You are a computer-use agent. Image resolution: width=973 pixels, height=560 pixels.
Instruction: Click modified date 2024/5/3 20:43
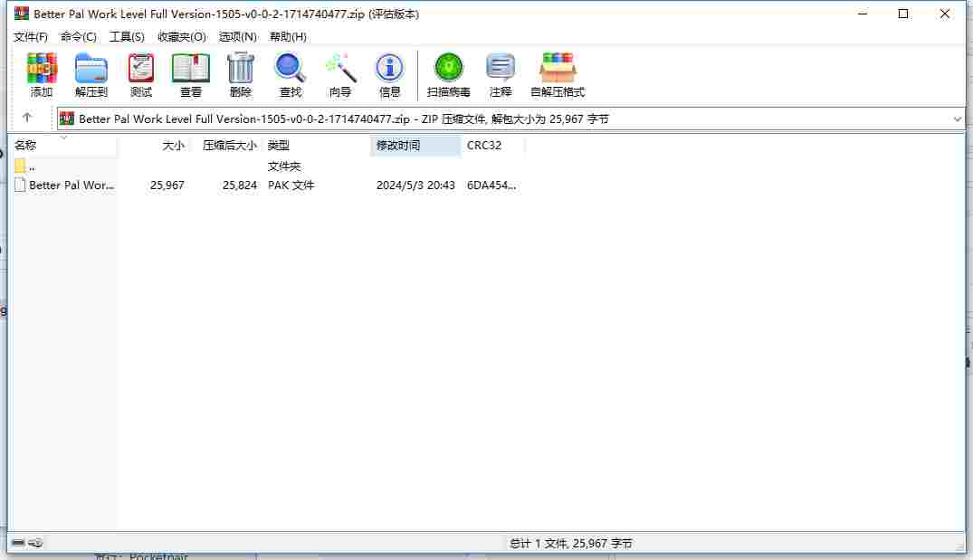tap(415, 185)
